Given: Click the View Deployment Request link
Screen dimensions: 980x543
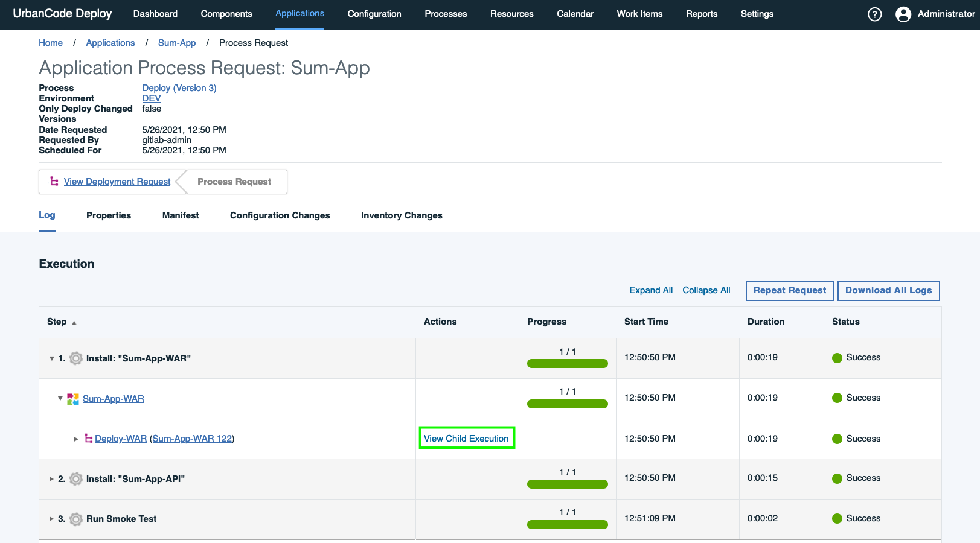Looking at the screenshot, I should [x=117, y=182].
